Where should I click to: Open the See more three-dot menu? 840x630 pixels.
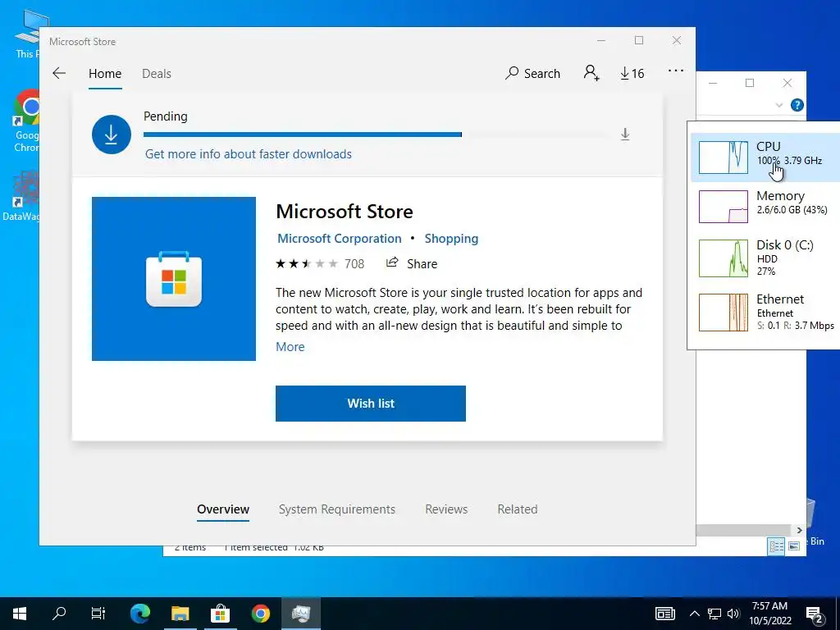coord(676,71)
